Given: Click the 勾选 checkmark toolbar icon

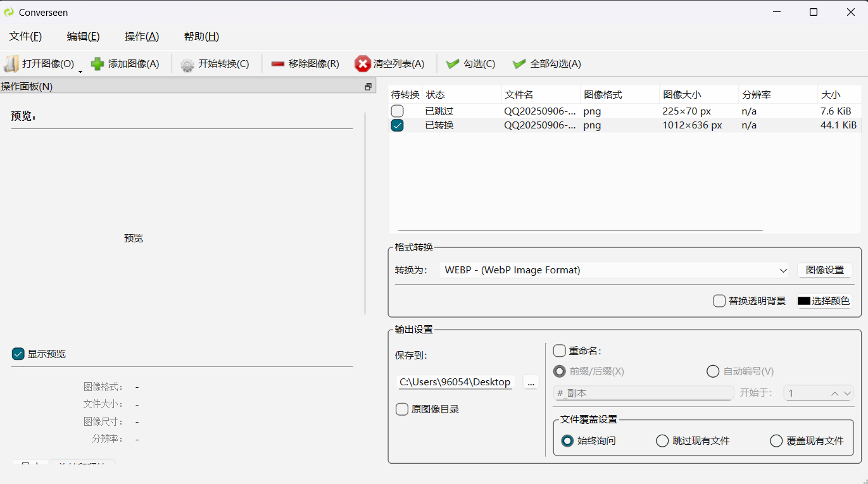Looking at the screenshot, I should point(452,63).
